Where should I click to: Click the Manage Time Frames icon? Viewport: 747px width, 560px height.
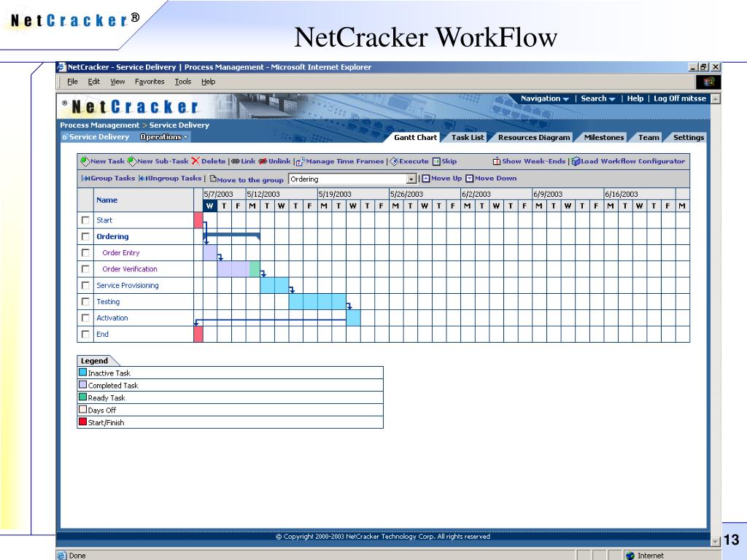pyautogui.click(x=300, y=161)
